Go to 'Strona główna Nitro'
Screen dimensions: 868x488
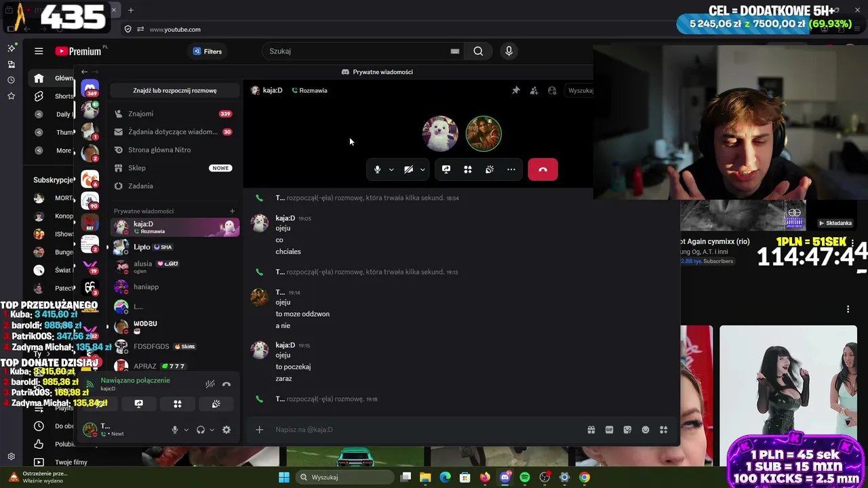coord(174,150)
